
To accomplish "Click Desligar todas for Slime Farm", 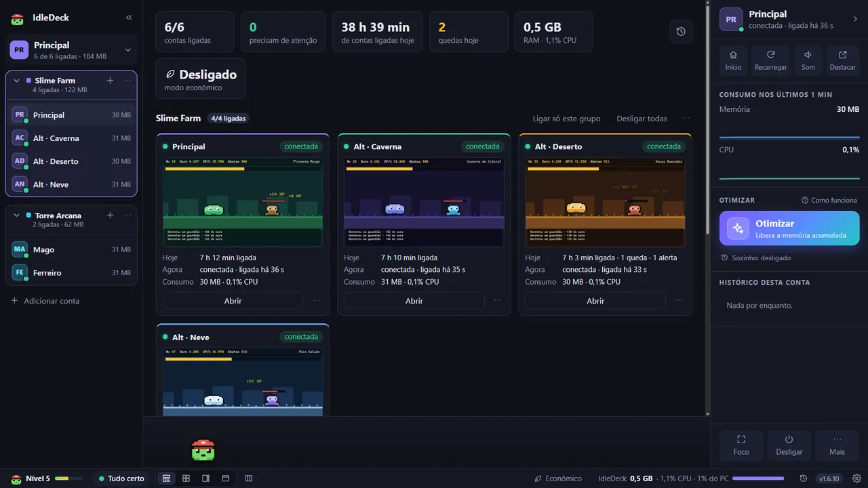I will click(x=642, y=119).
